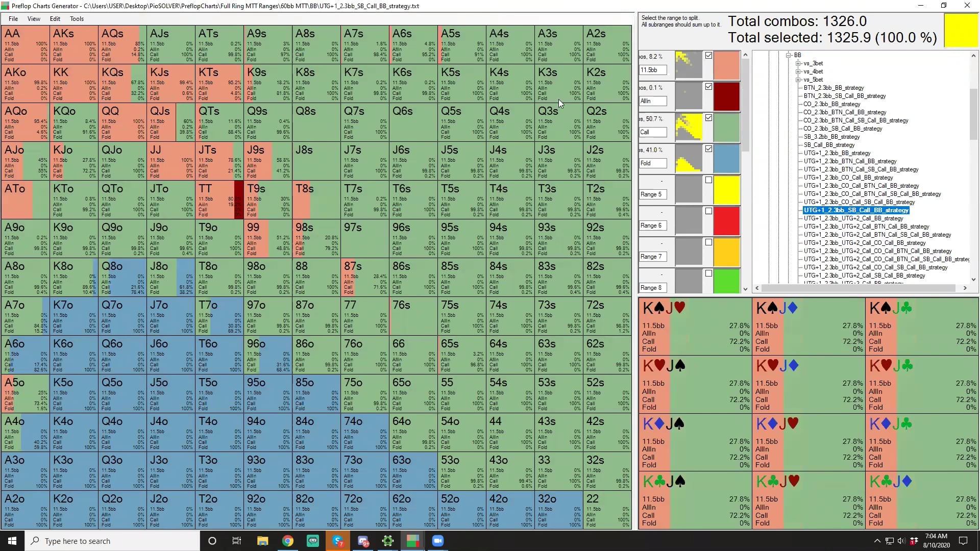The height and width of the screenshot is (551, 980).
Task: Enable the Range 5 checkbox
Action: coord(708,180)
